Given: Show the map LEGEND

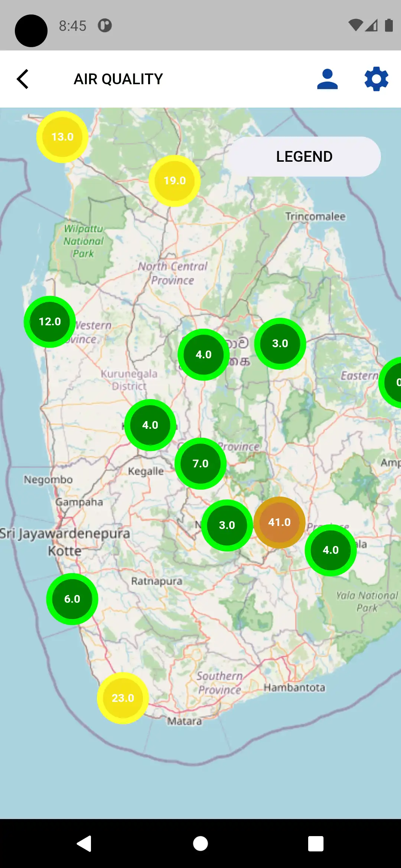Looking at the screenshot, I should tap(304, 157).
